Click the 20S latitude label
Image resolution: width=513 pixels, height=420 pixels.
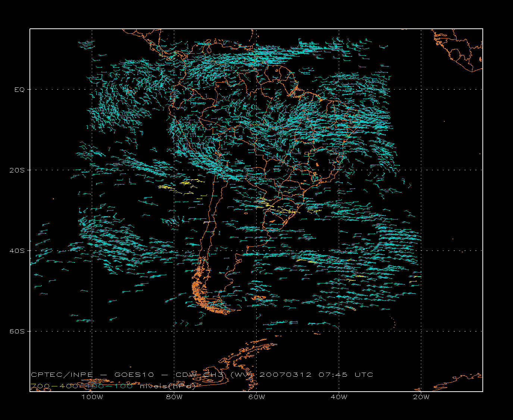click(x=17, y=170)
